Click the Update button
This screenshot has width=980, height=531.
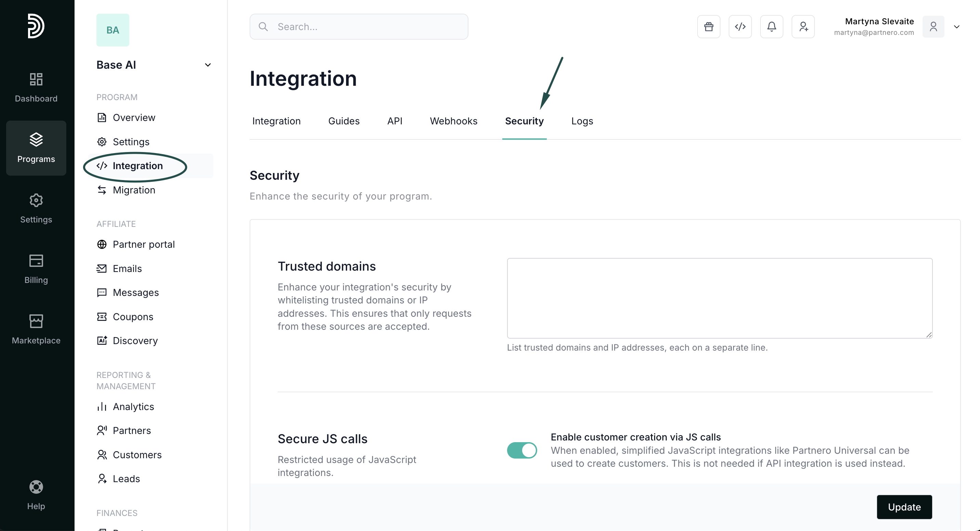pyautogui.click(x=904, y=507)
